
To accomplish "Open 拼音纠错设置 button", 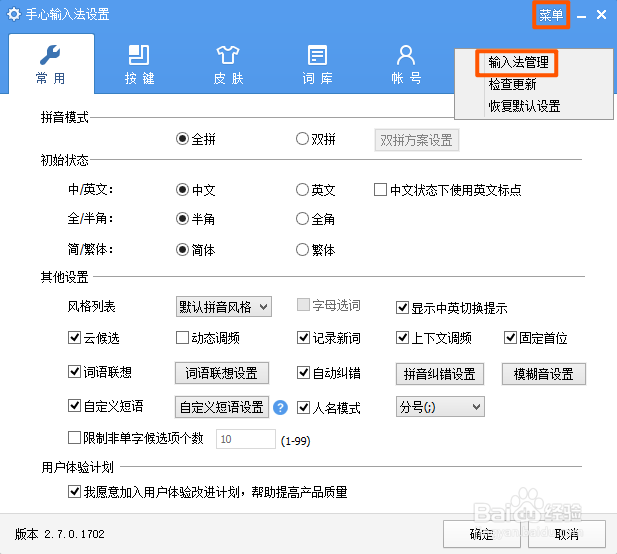I will (440, 374).
